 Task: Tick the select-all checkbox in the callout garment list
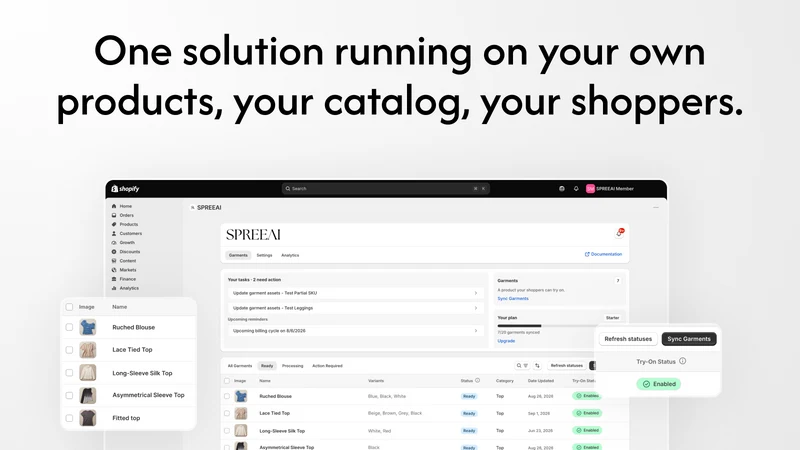click(x=69, y=307)
